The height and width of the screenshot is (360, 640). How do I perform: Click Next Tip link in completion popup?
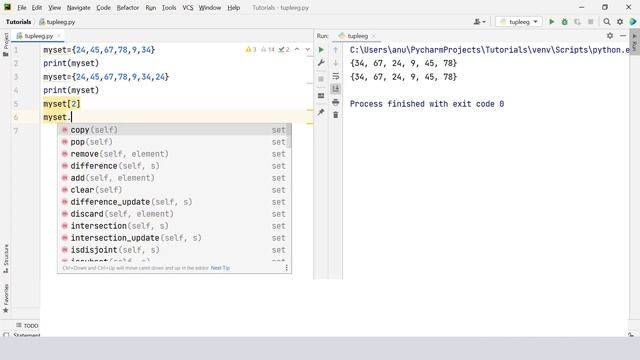coord(220,268)
